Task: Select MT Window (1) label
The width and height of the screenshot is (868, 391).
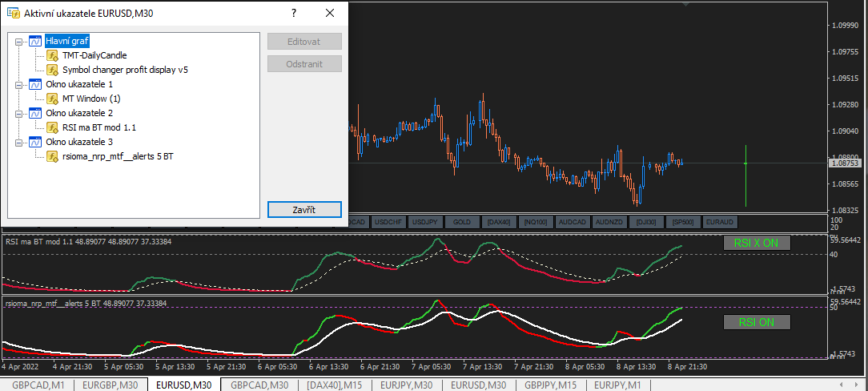Action: pyautogui.click(x=91, y=99)
